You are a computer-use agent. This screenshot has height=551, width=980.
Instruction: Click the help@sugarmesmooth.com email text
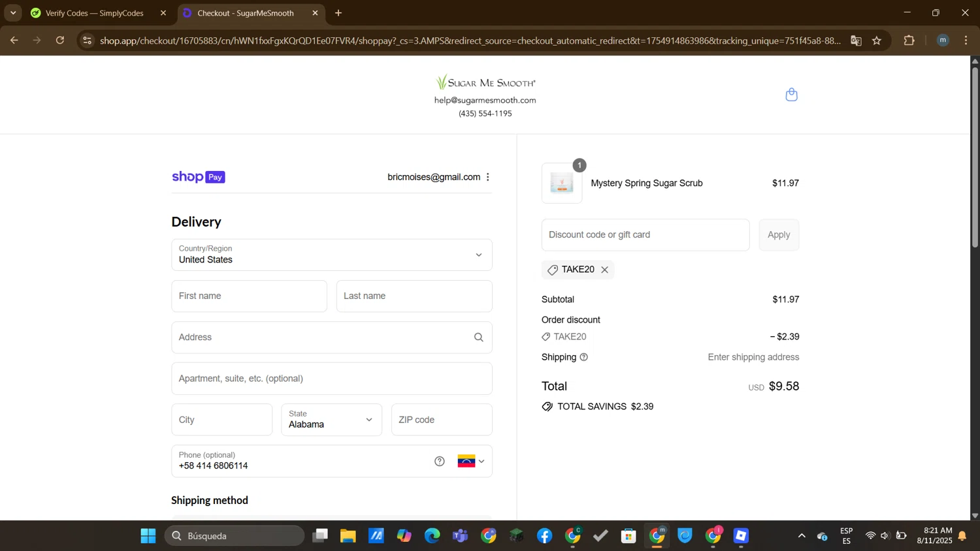coord(485,100)
